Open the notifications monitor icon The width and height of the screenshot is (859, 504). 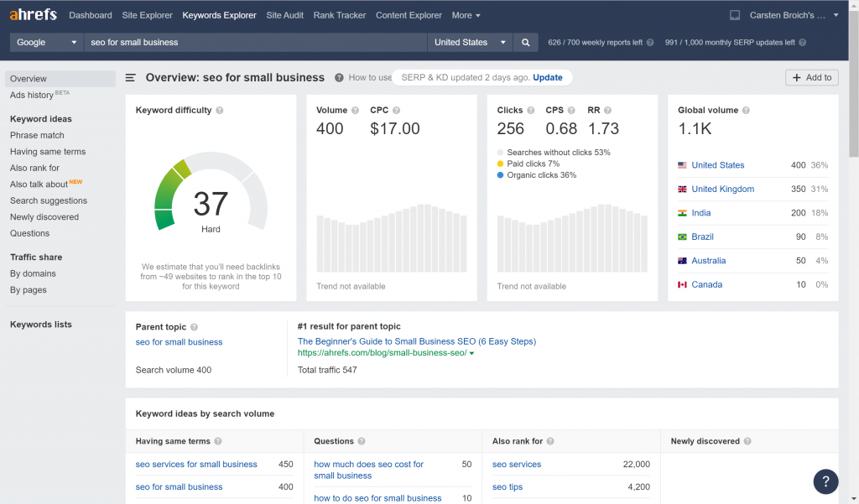735,15
